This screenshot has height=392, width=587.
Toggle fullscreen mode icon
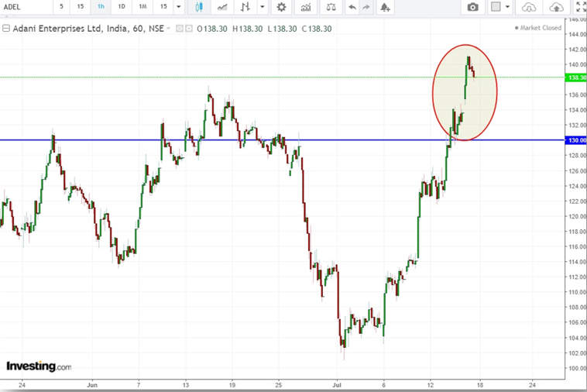click(581, 7)
